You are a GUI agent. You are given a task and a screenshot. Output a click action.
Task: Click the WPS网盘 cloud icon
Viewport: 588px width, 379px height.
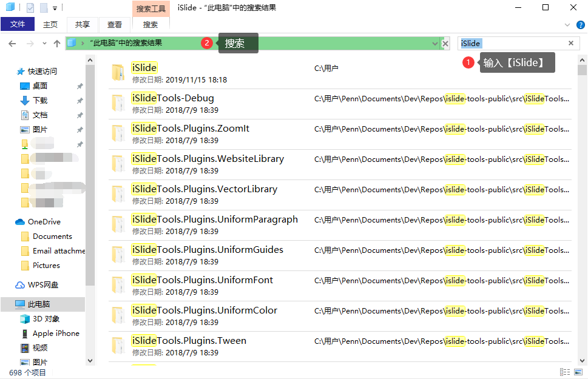(20, 285)
